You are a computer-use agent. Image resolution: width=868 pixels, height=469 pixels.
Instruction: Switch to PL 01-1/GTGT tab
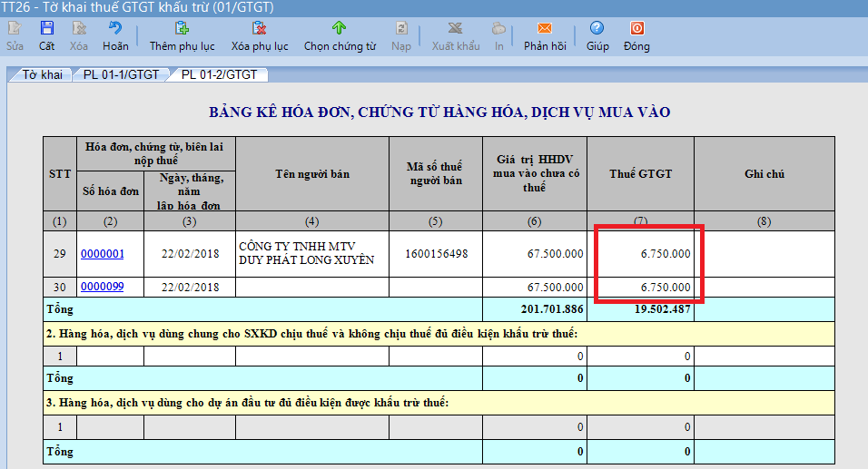pyautogui.click(x=121, y=74)
